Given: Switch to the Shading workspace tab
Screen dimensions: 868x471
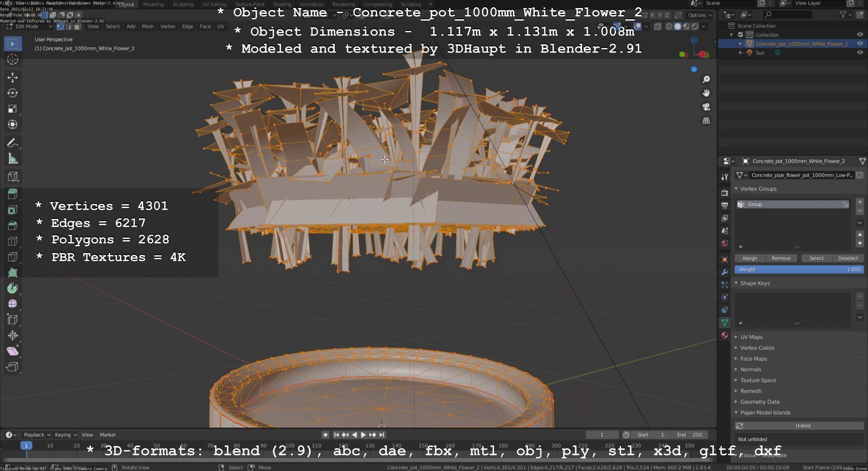Looking at the screenshot, I should 282,4.
